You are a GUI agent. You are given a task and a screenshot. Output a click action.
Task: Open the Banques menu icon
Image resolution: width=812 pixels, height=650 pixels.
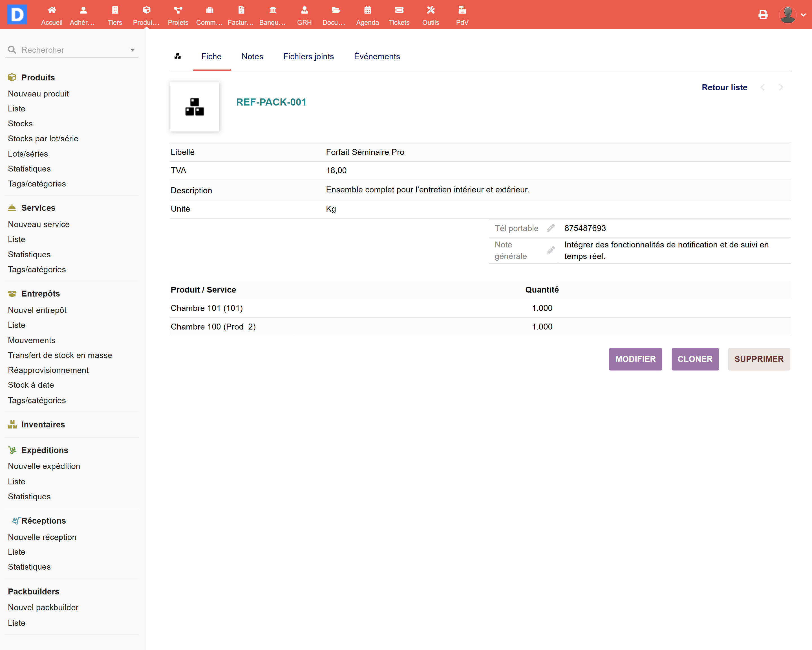[273, 10]
